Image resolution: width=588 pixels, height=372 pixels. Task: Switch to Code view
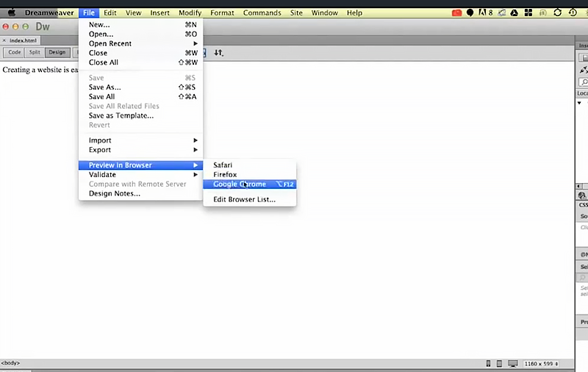(15, 52)
